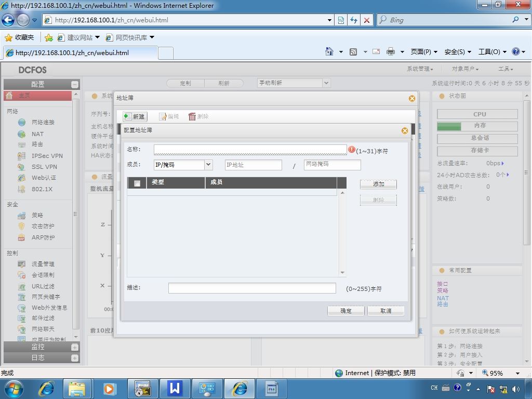This screenshot has width=532, height=399.
Task: Open the 手动刷新 refresh mode dropdown
Action: point(326,83)
